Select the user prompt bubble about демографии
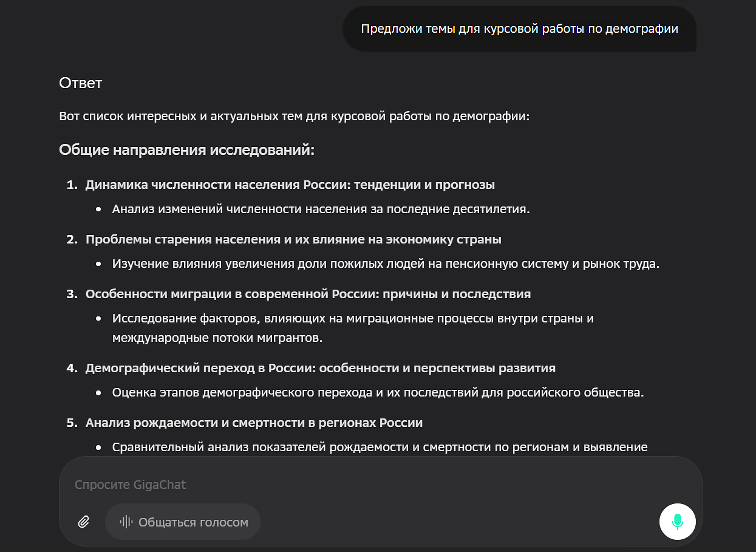756x552 pixels. coord(519,28)
